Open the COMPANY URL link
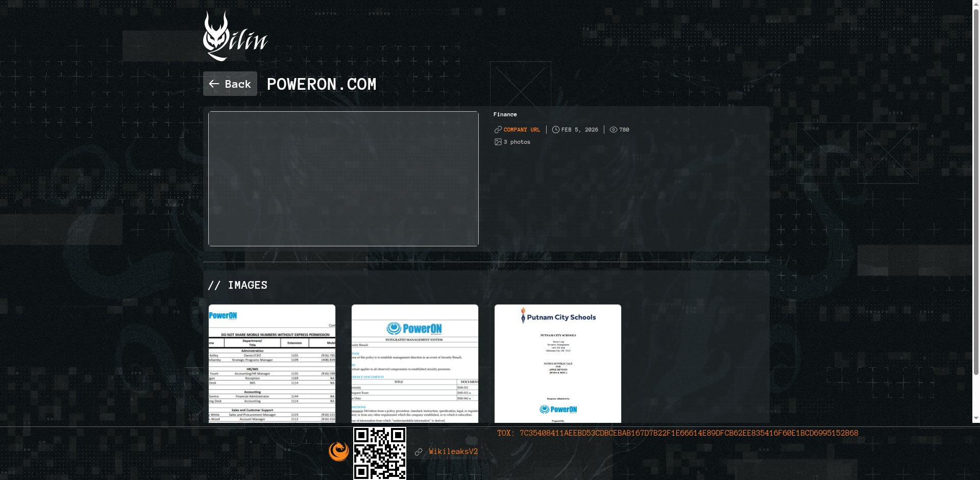Viewport: 980px width, 480px height. pos(521,130)
